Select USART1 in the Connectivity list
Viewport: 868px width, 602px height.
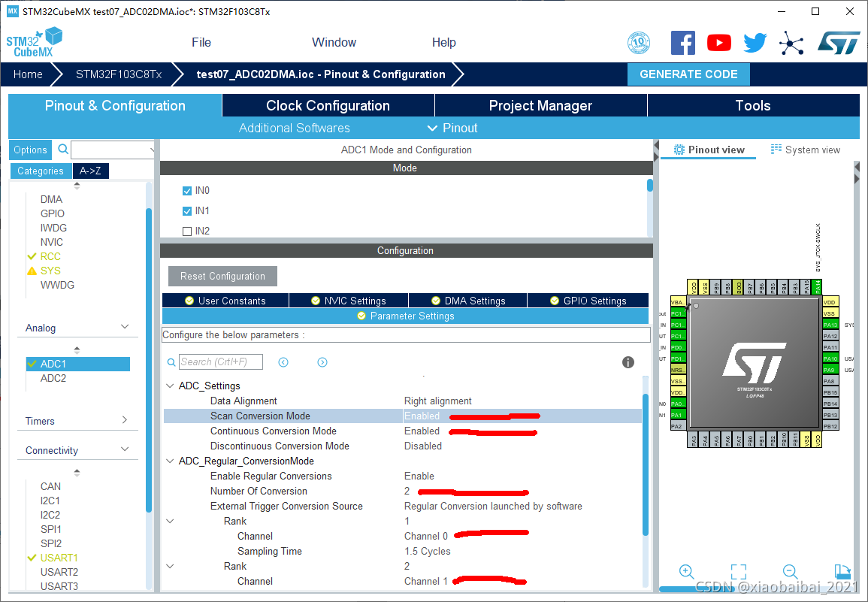pyautogui.click(x=59, y=558)
